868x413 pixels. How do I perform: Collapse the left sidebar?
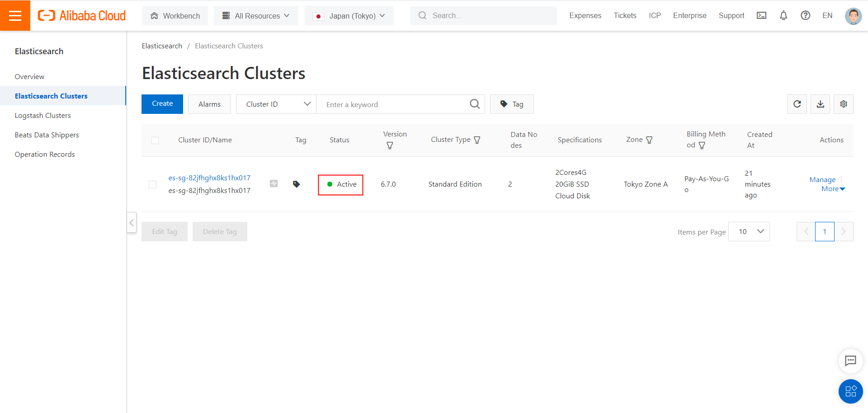point(132,222)
